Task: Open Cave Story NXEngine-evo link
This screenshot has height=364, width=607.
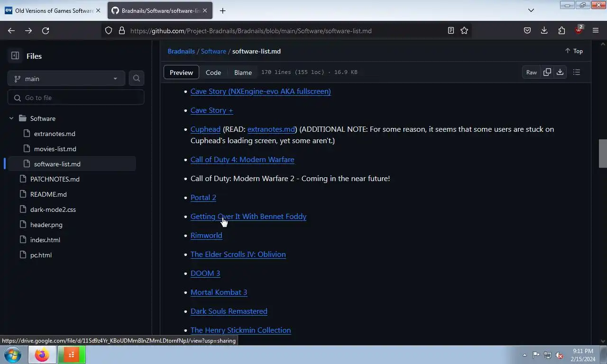Action: coord(260,91)
